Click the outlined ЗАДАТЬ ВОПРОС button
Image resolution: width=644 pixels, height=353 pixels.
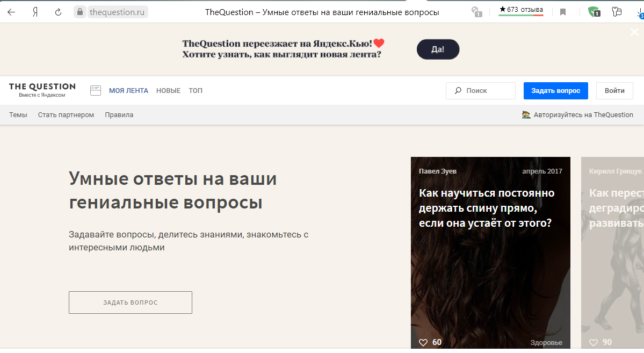(x=130, y=302)
